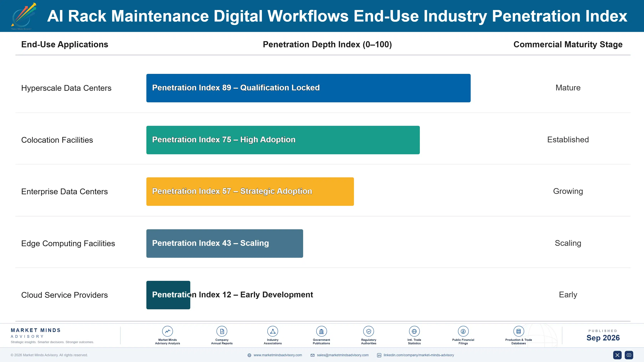Click the Growing maturity stage value
The height and width of the screenshot is (362, 644).
click(568, 191)
